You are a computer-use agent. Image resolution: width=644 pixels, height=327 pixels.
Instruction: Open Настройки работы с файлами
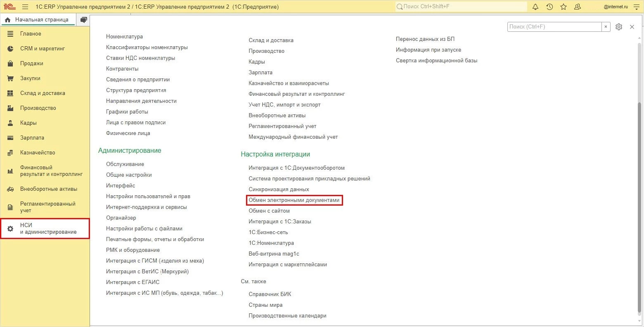click(x=144, y=229)
